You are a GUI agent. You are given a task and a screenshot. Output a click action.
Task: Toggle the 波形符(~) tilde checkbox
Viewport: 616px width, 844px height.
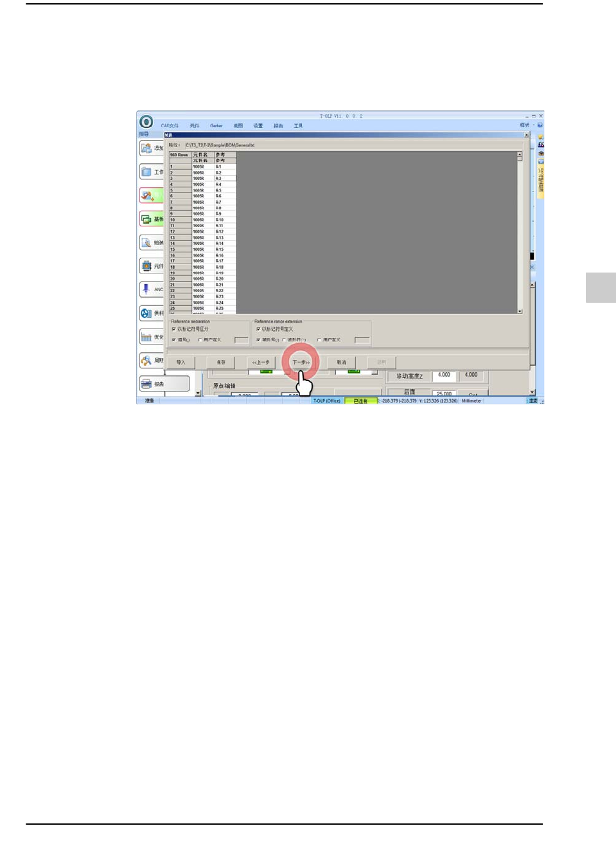click(x=284, y=340)
